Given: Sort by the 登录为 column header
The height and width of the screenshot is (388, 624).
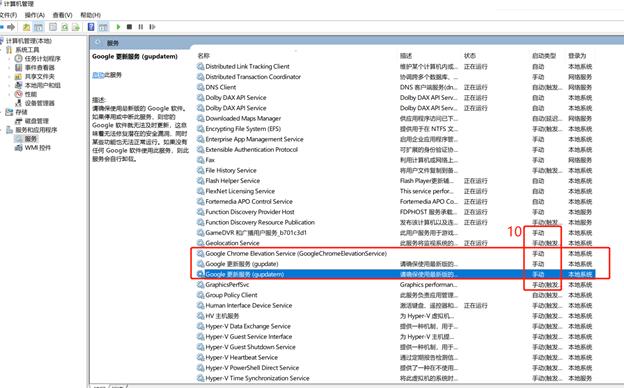Looking at the screenshot, I should point(577,56).
